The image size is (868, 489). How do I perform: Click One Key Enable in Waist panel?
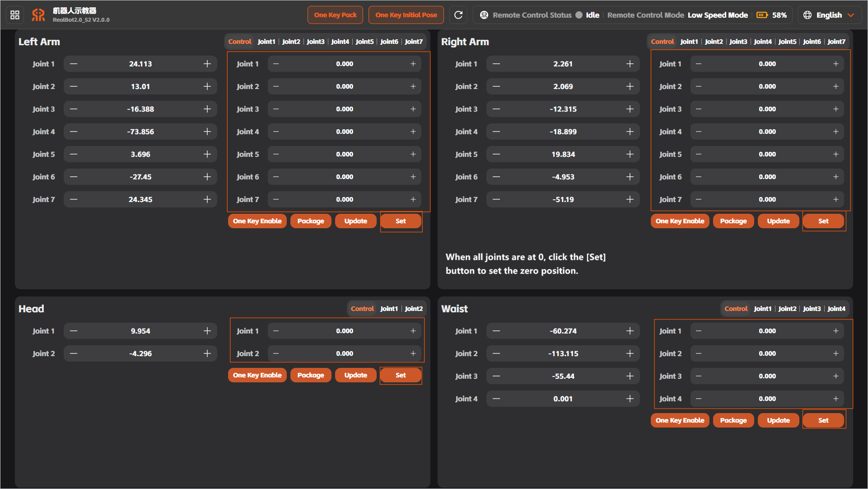[x=680, y=420]
